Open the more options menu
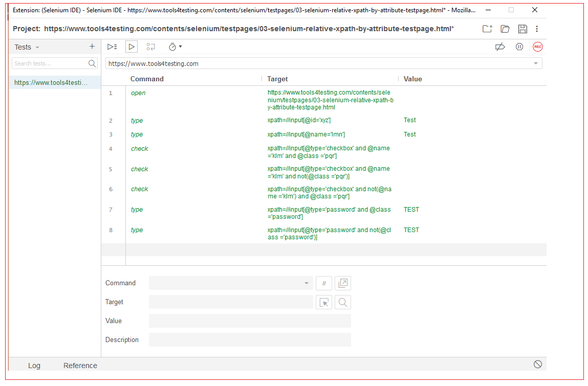588x386 pixels. tap(537, 29)
